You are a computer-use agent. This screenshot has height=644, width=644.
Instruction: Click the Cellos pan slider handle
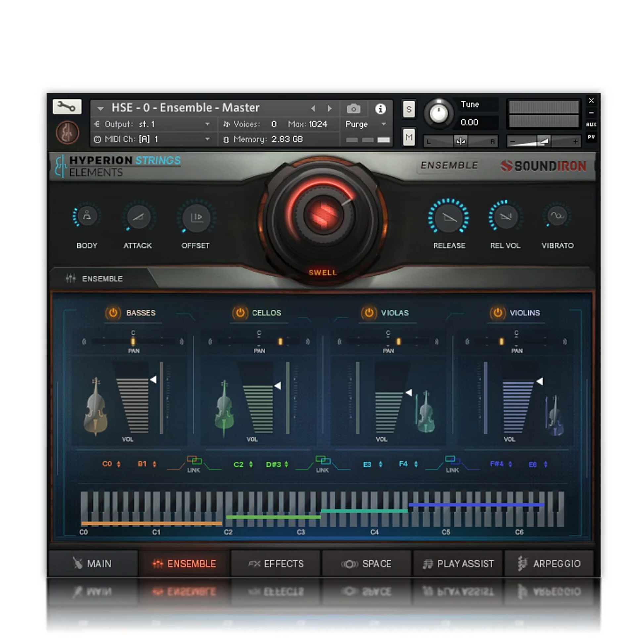[x=280, y=341]
